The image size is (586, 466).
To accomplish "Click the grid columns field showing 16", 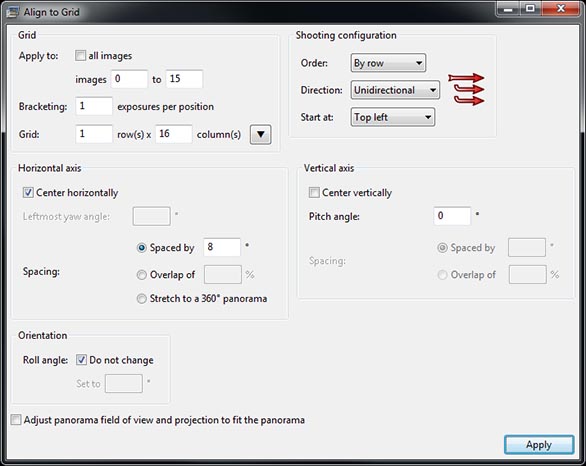I will pyautogui.click(x=174, y=134).
